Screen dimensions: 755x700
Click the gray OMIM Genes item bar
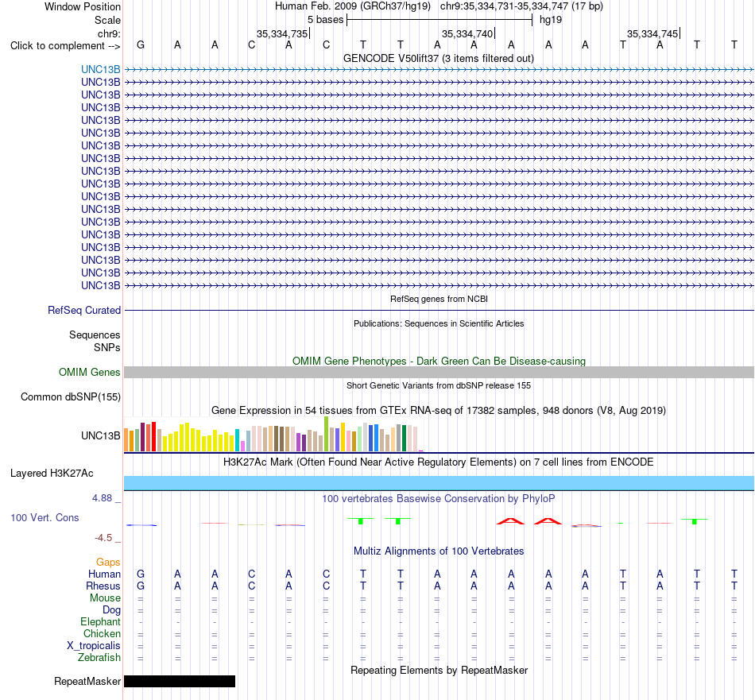point(439,372)
